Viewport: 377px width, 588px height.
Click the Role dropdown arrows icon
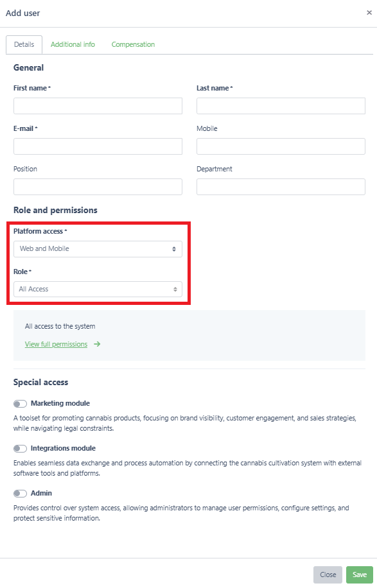point(175,289)
